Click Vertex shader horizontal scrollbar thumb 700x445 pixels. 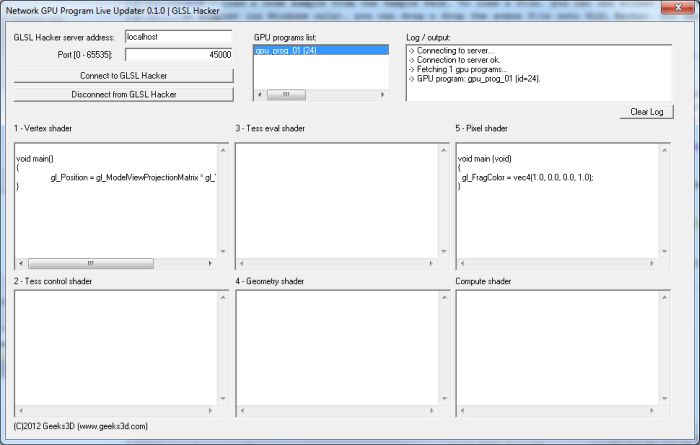click(91, 264)
